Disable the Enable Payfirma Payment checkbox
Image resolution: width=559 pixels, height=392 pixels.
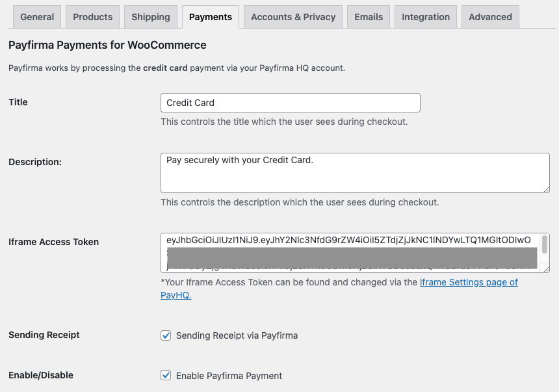(x=166, y=375)
